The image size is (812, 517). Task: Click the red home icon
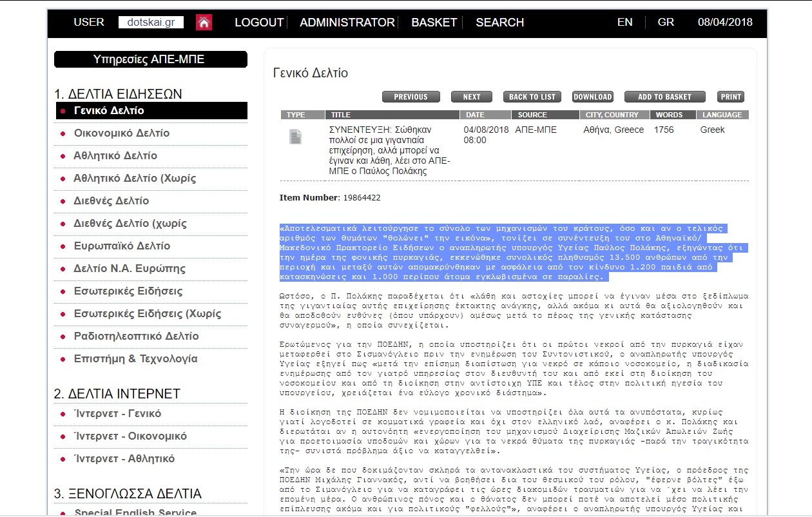coord(204,23)
